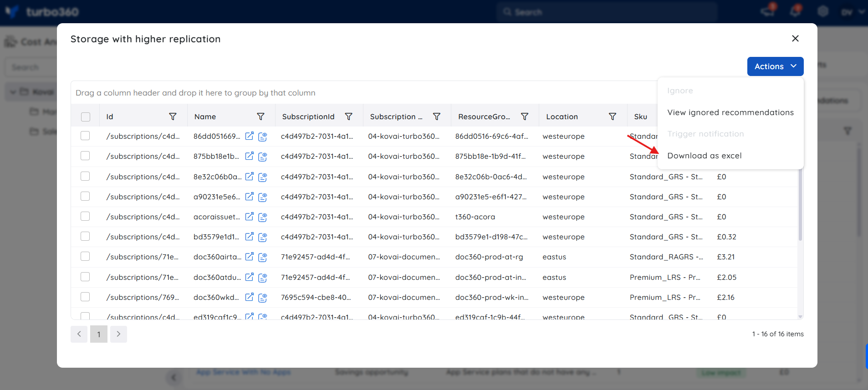868x390 pixels.
Task: Click the background global Search field
Action: (607, 12)
